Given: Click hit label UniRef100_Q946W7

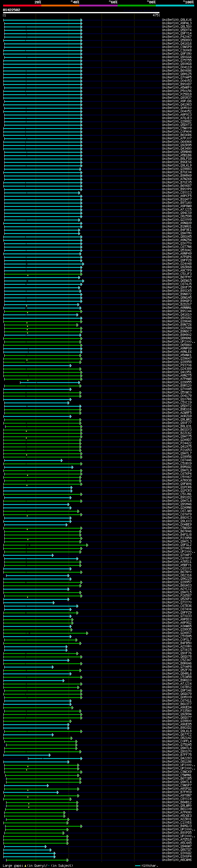Looking at the screenshot, I should point(177,846).
